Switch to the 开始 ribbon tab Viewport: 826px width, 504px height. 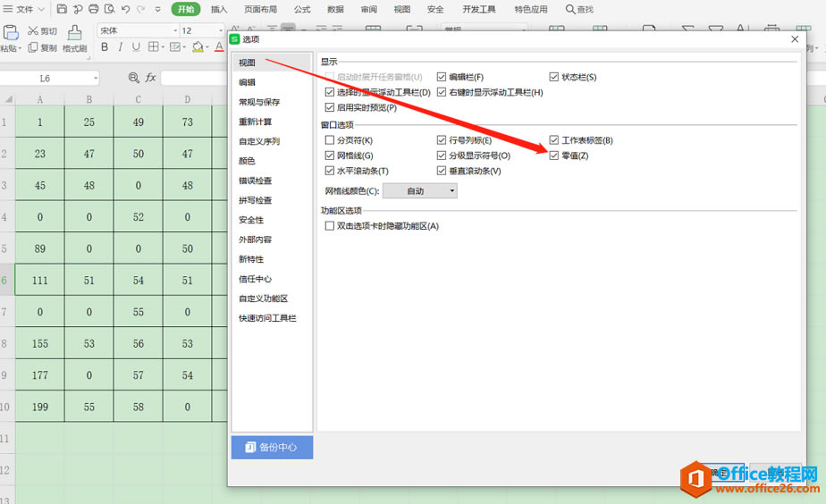coord(185,9)
